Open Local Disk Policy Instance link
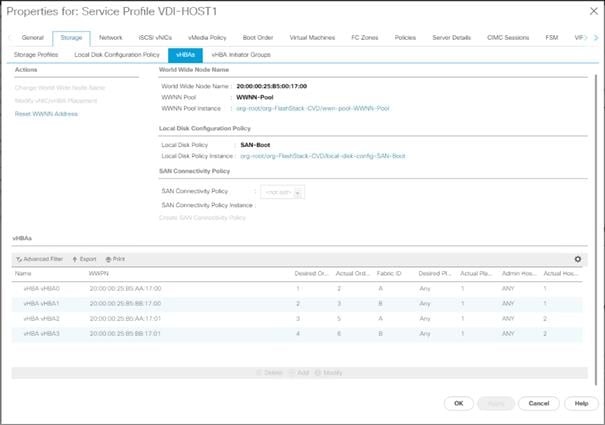This screenshot has width=605, height=425. click(x=323, y=156)
